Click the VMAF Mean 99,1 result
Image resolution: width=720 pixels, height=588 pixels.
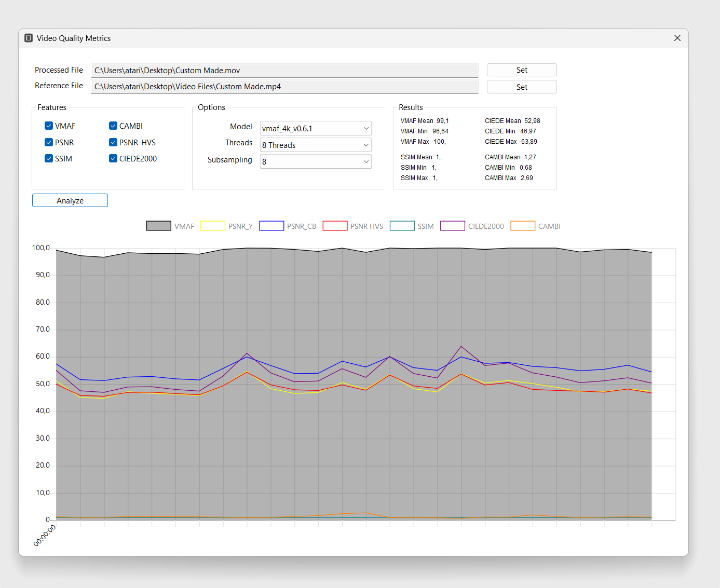(425, 121)
